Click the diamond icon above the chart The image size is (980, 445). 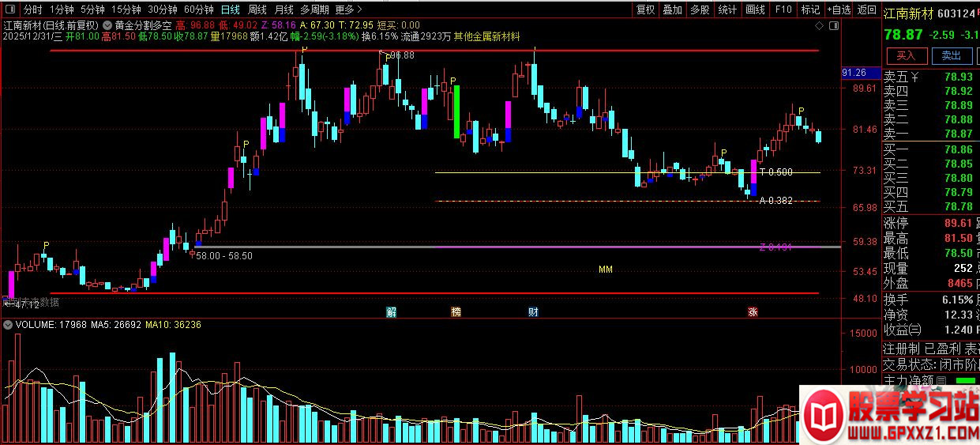click(x=820, y=25)
